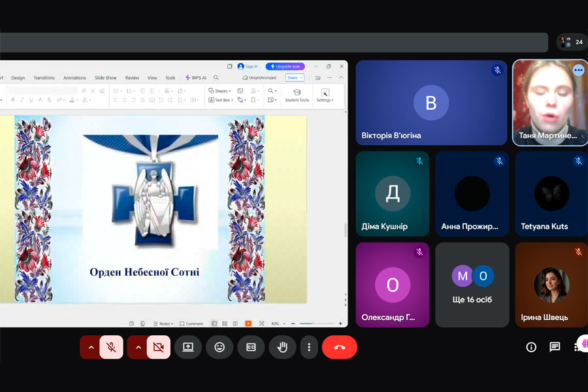
Task: Show the participants list with count 24
Action: (x=572, y=42)
